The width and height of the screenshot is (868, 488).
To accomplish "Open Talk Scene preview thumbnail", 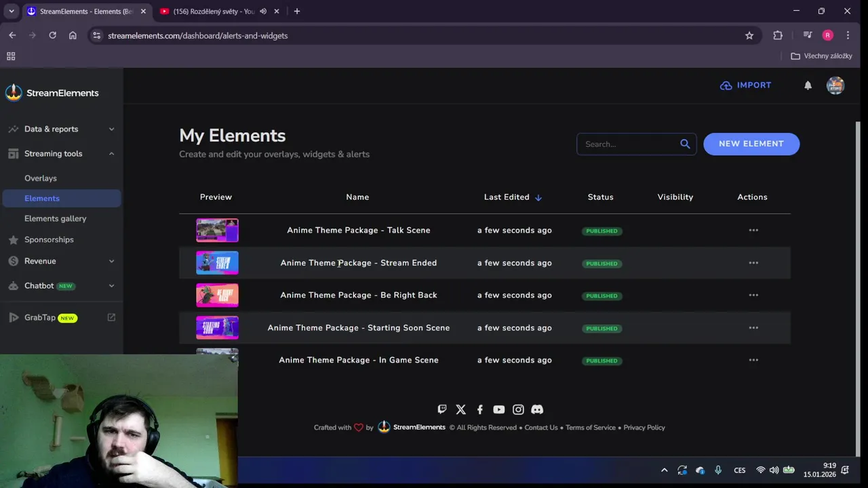I will click(217, 230).
